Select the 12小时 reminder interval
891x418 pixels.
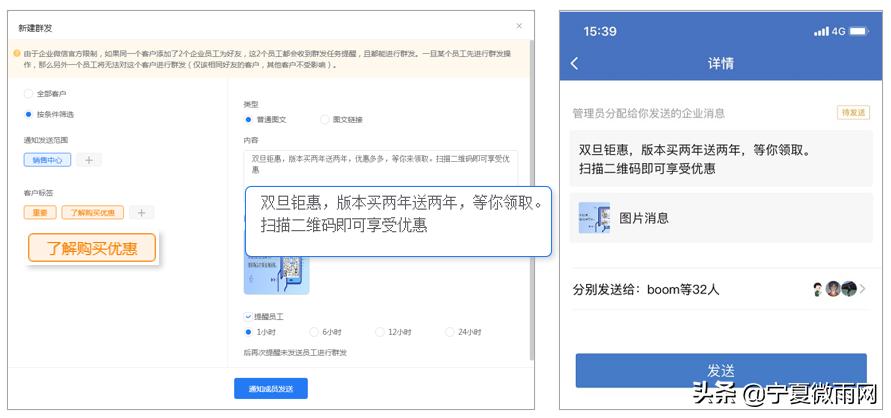(380, 332)
